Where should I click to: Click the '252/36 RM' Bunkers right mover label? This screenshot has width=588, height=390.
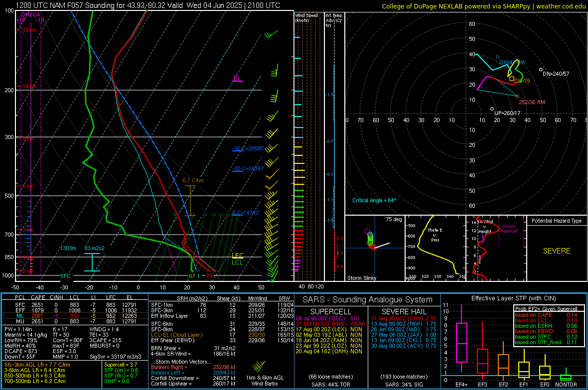(532, 102)
